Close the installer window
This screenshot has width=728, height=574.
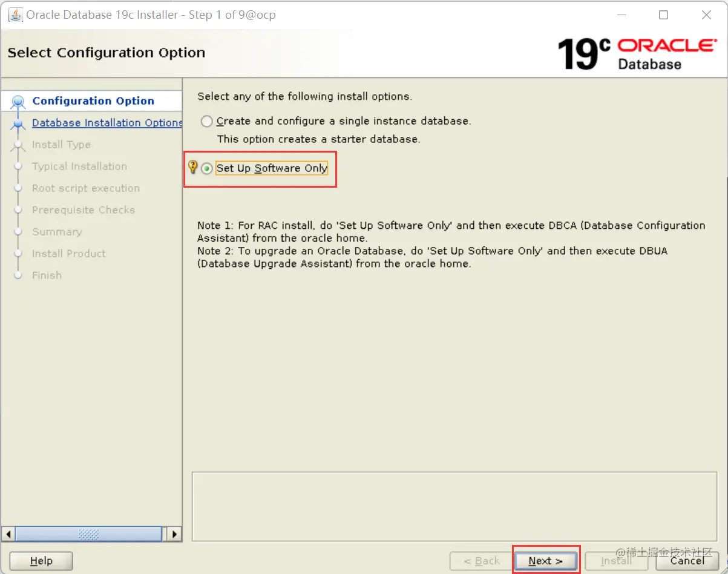pos(706,15)
